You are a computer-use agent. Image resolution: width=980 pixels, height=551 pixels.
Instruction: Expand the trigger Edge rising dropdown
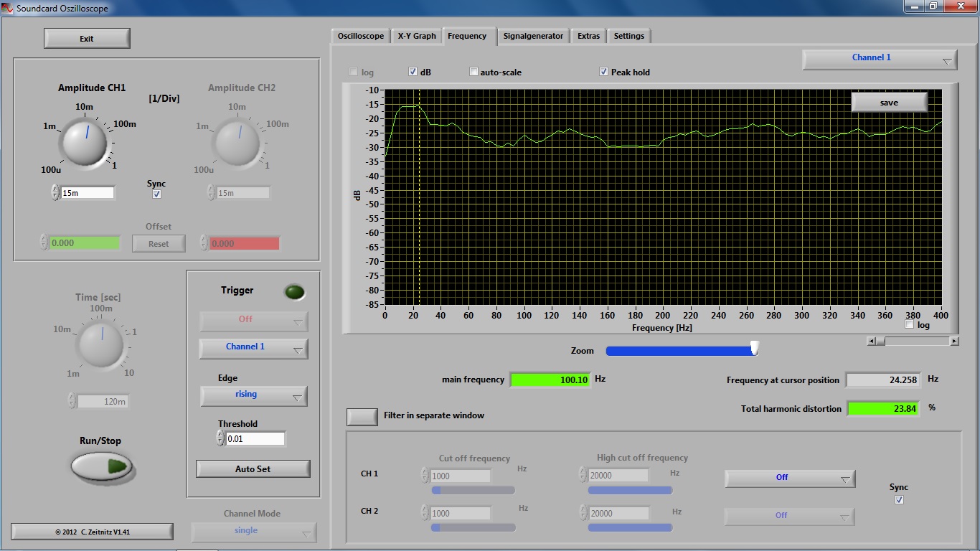click(x=253, y=395)
